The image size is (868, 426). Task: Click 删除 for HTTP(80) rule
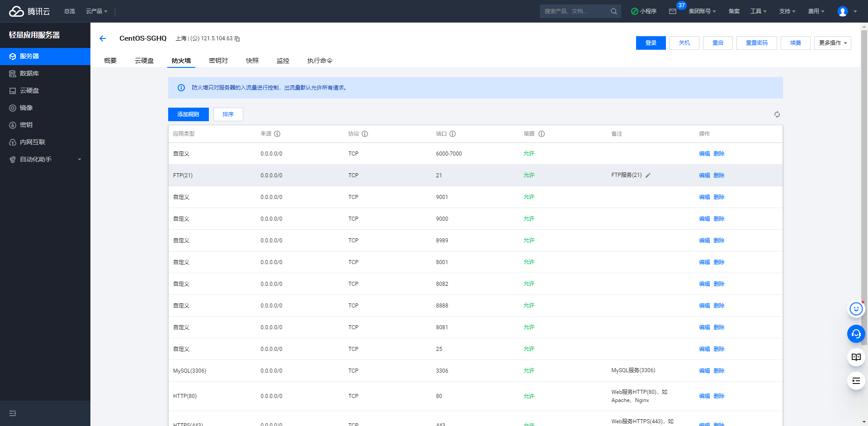pyautogui.click(x=719, y=396)
